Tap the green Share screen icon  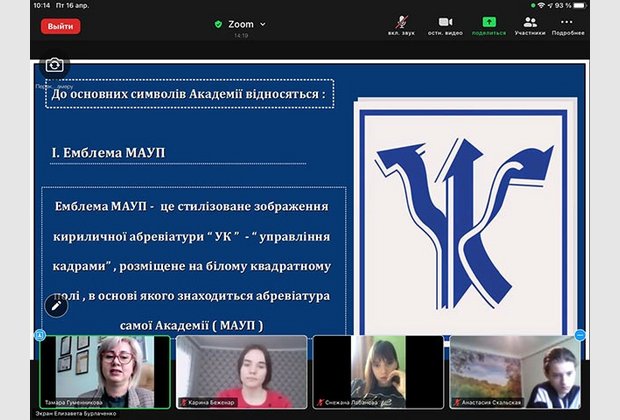click(489, 24)
